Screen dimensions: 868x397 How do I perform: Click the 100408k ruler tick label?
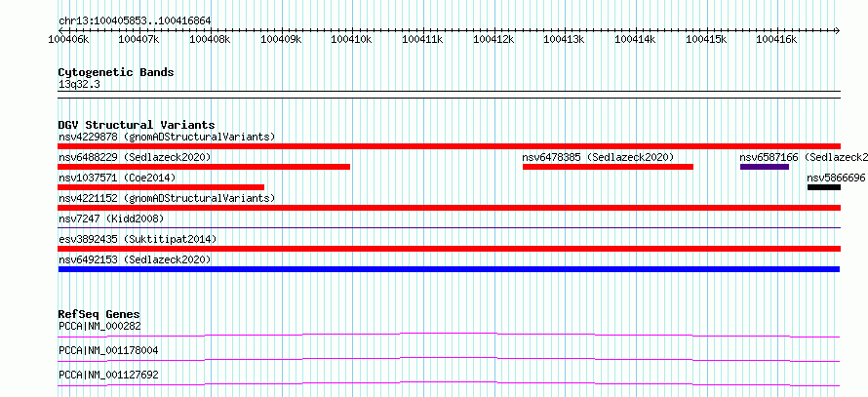(211, 40)
